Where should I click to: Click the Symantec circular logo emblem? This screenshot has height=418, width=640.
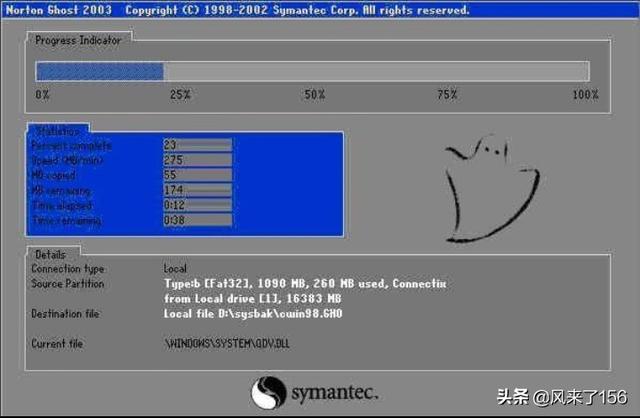tap(270, 390)
